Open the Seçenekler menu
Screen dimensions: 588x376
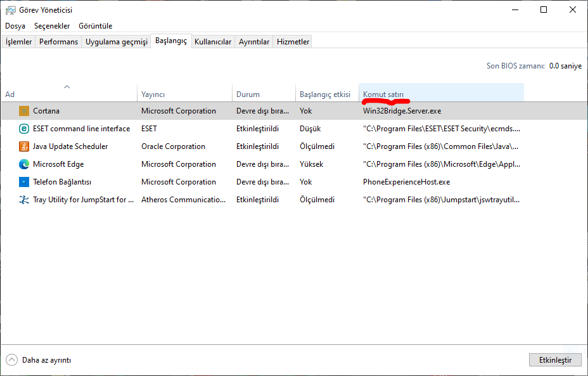[x=52, y=26]
